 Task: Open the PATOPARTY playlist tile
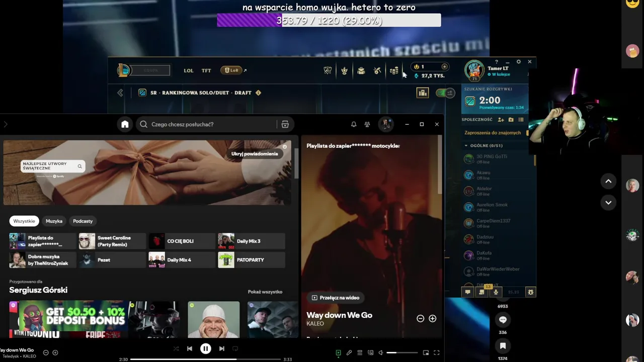[252, 260]
